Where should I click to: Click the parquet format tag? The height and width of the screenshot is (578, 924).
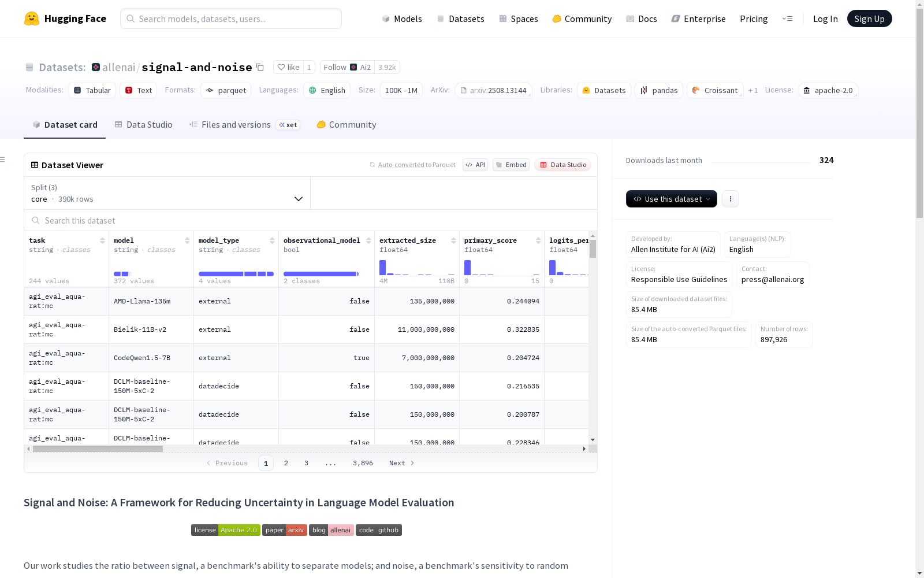click(226, 90)
